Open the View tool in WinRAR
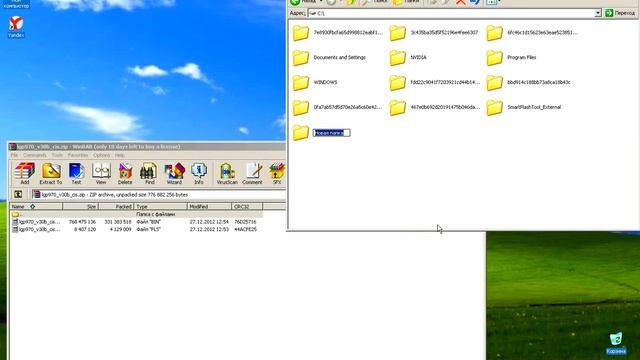 click(x=101, y=173)
